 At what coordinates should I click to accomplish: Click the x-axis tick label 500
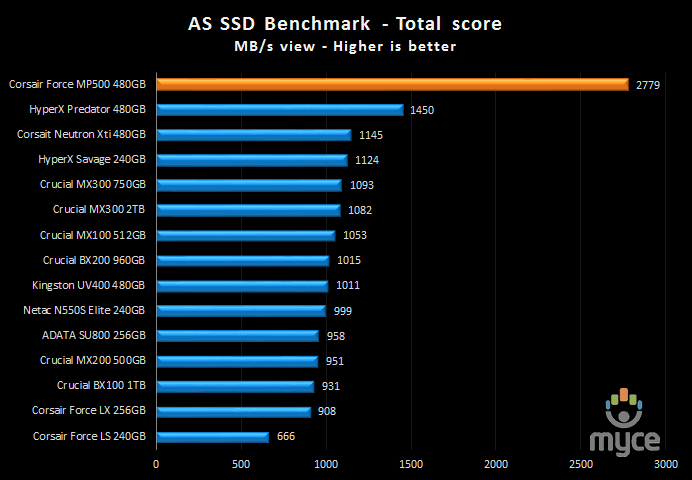241,464
